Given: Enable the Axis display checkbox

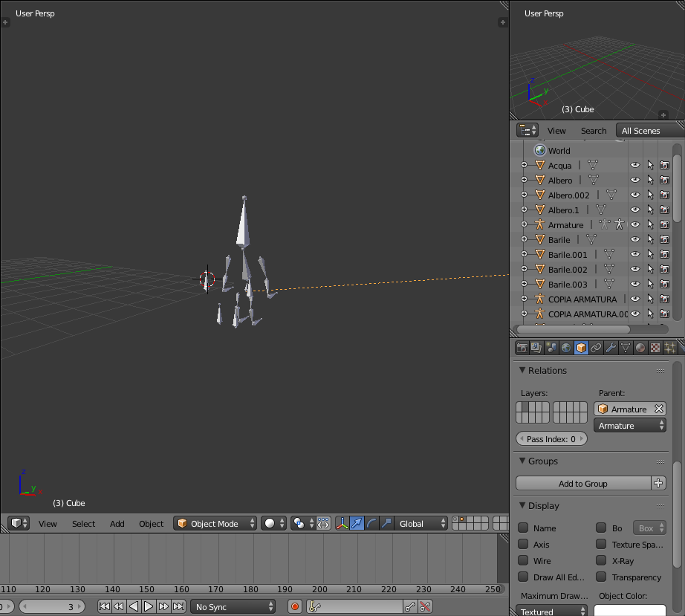Looking at the screenshot, I should [x=523, y=545].
